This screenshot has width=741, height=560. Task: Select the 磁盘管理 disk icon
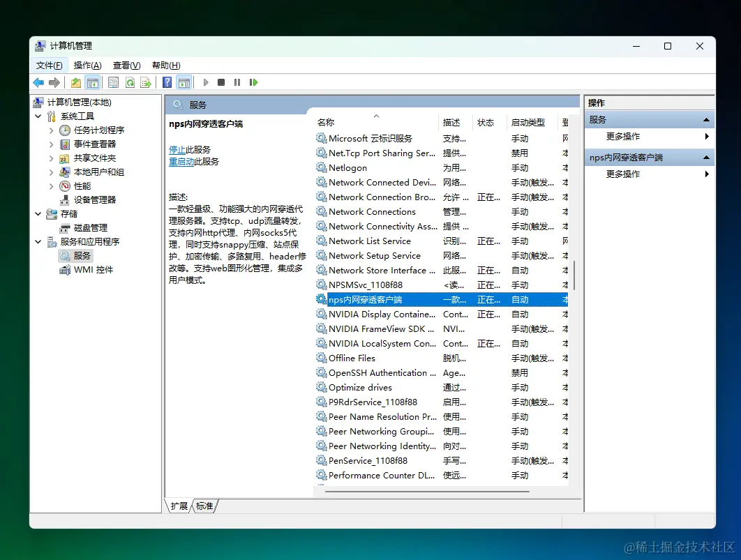pos(65,228)
